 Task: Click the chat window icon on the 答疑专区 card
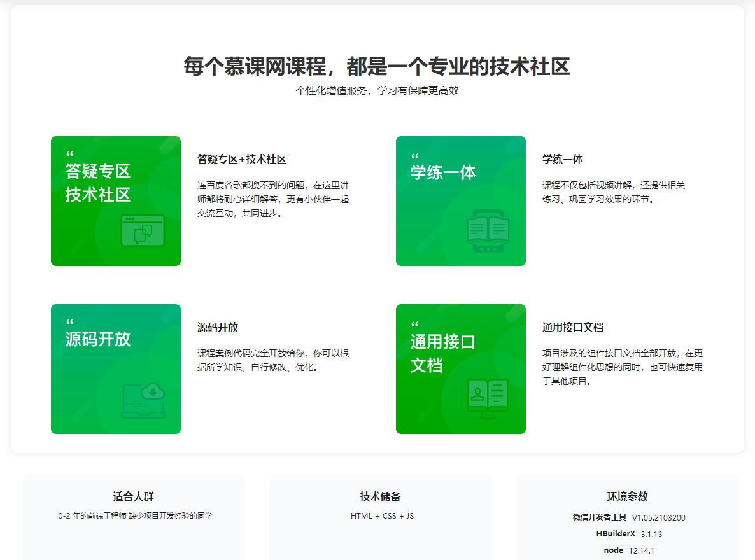(x=143, y=230)
